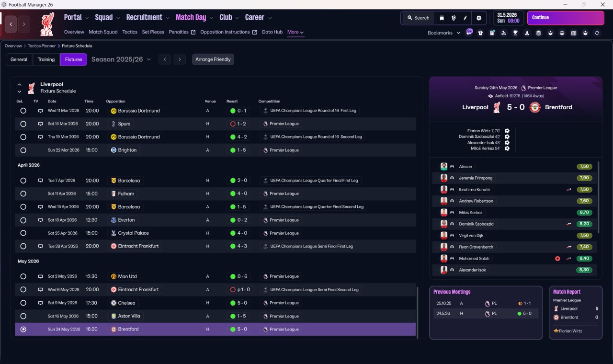Click the player ratings list scrollbar
Image resolution: width=613 pixels, height=364 pixels.
pos(599,197)
